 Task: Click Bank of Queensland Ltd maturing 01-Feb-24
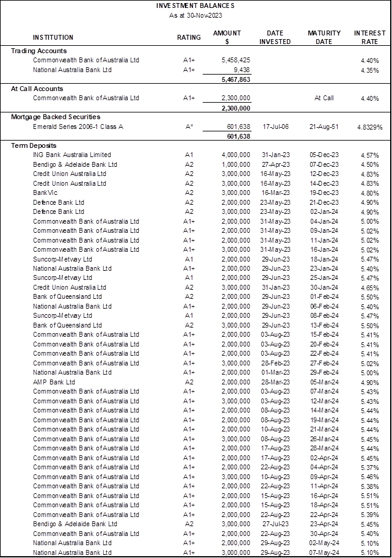click(67, 296)
